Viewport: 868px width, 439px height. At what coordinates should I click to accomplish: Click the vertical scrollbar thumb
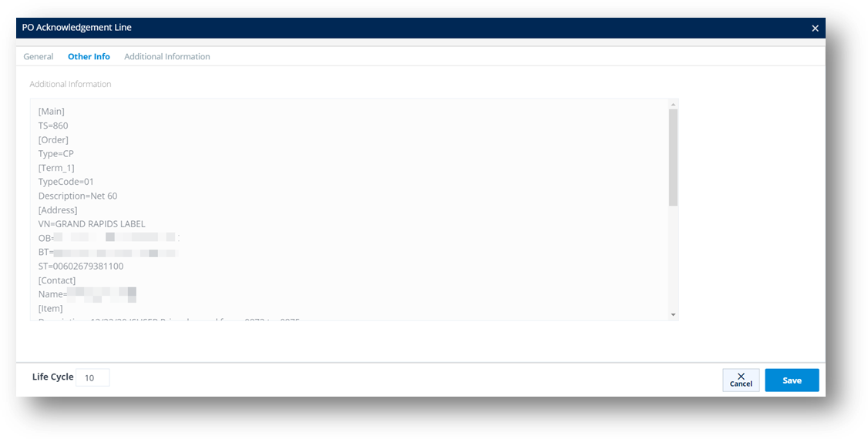673,158
